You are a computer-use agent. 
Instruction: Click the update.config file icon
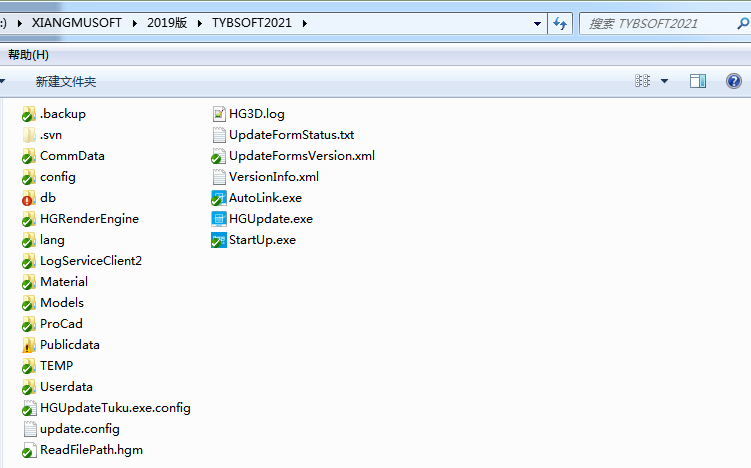(29, 429)
